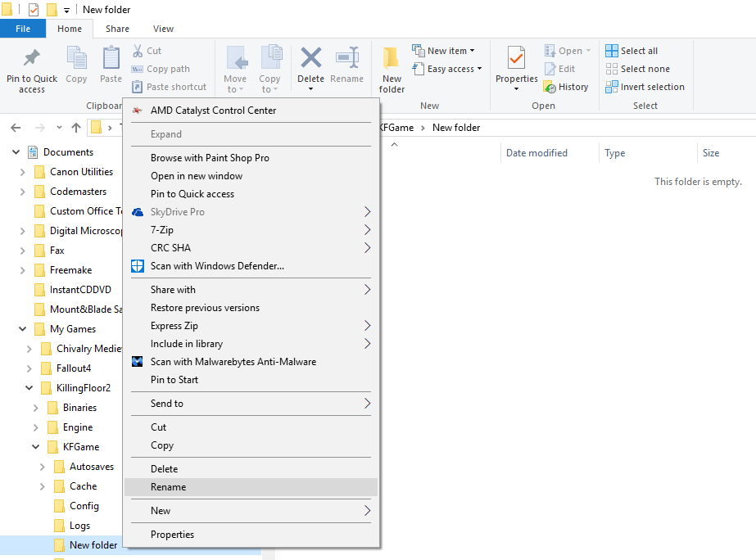
Task: Open the Include in library submenu
Action: pos(251,344)
